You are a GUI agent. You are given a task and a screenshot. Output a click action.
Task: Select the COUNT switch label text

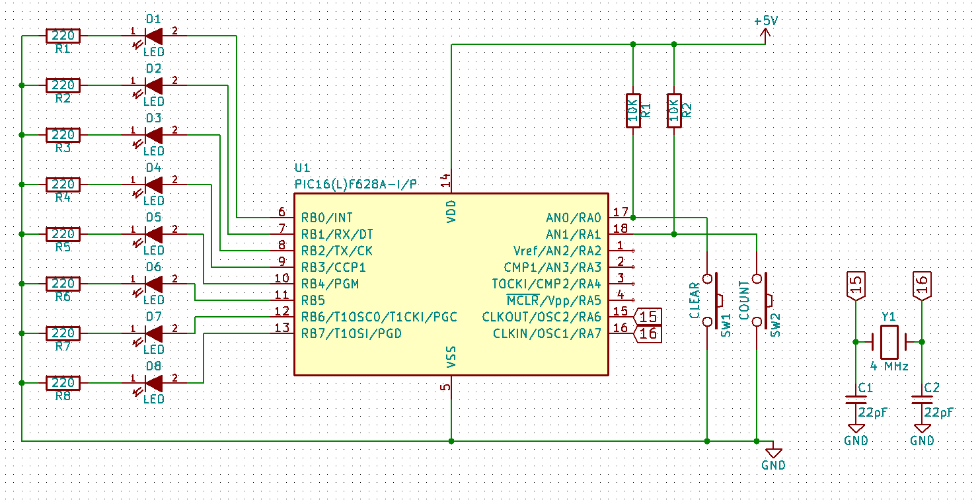744,300
